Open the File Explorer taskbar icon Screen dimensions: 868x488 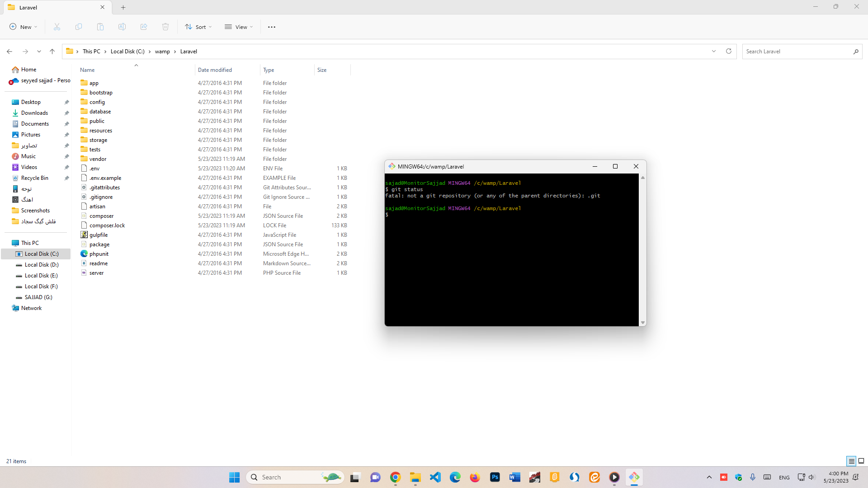[415, 477]
